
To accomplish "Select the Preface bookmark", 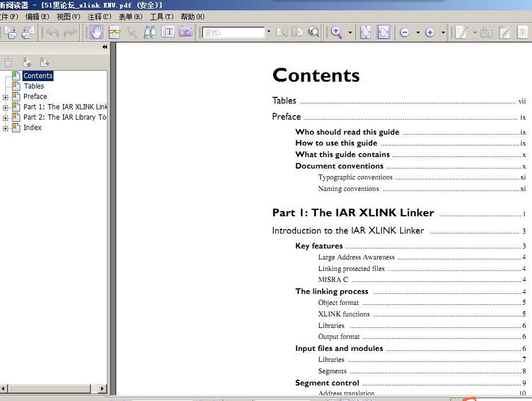I will coord(35,96).
